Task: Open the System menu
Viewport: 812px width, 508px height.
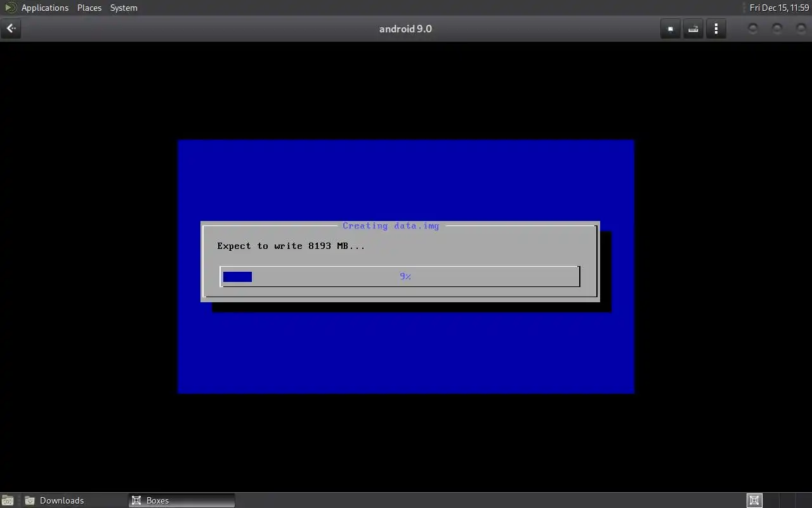Action: 124,8
